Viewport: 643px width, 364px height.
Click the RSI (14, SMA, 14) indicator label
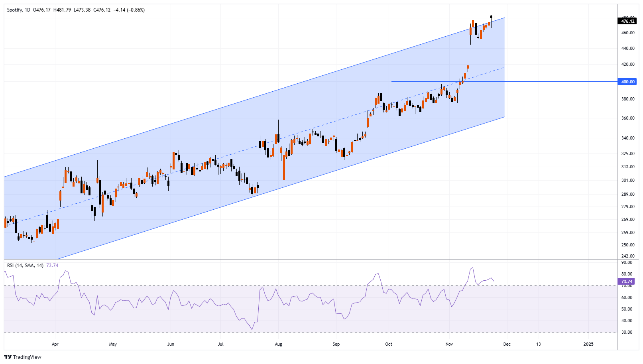click(x=25, y=266)
